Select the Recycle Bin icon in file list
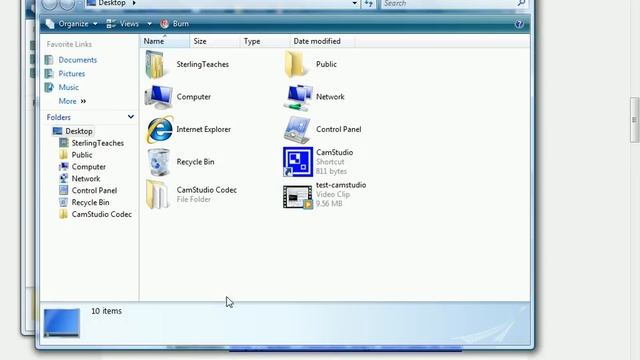The height and width of the screenshot is (360, 640). tap(158, 162)
